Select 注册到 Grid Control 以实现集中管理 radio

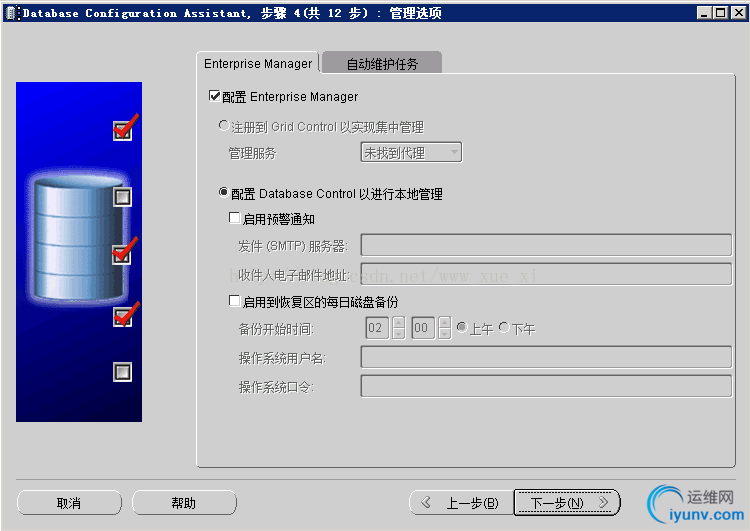(223, 126)
